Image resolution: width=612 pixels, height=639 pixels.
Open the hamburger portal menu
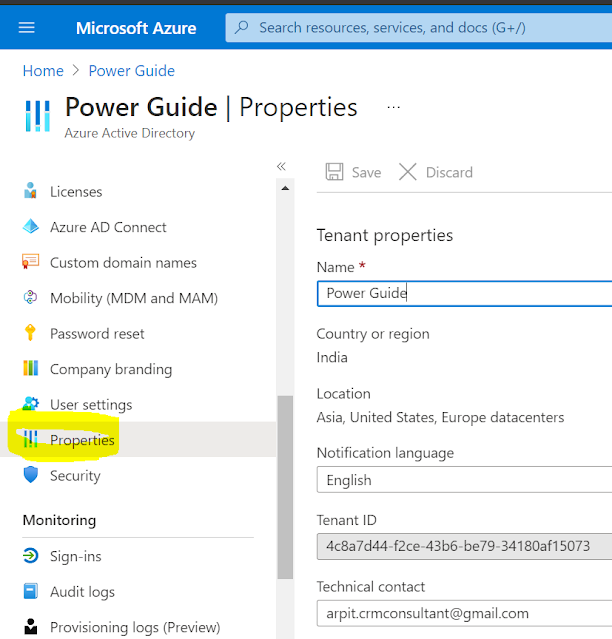point(26,28)
